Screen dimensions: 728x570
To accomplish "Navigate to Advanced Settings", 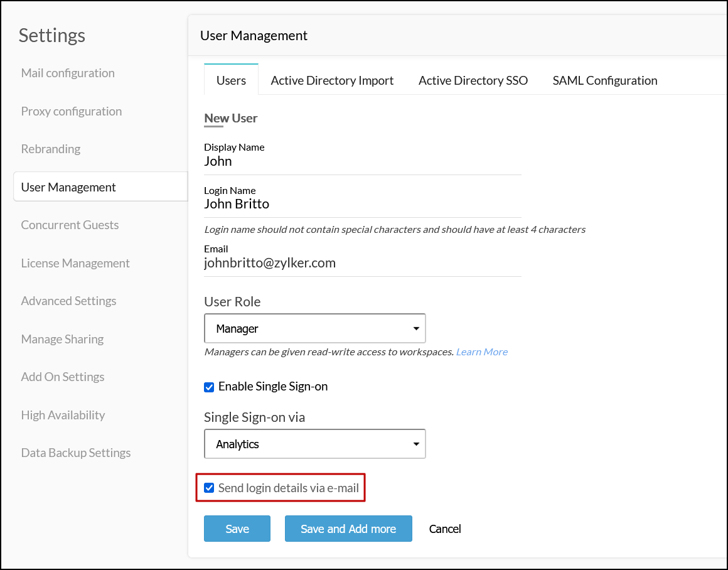I will click(68, 301).
